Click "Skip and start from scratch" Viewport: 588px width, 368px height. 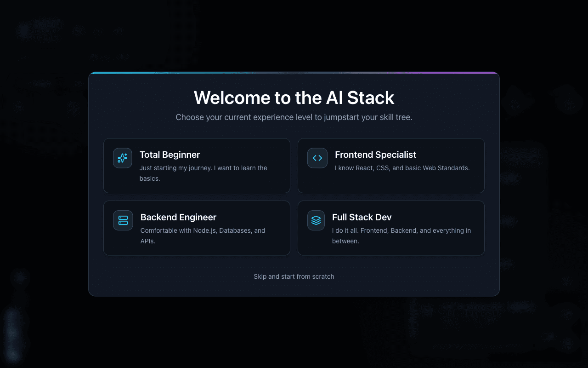294,276
